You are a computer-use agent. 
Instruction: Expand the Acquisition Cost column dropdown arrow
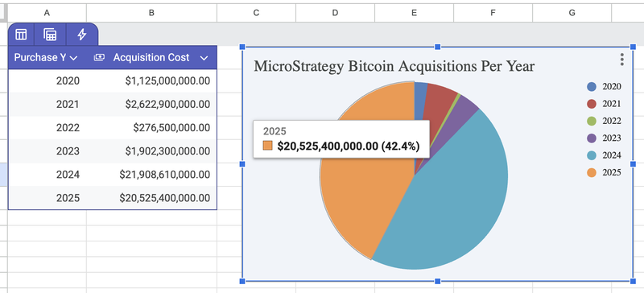[x=204, y=58]
